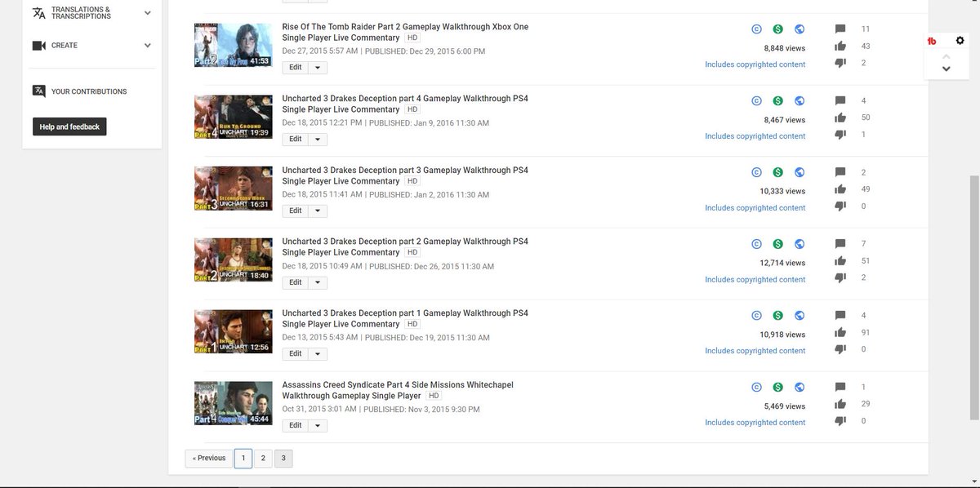Click thumbs-up icon for Uncharted 3 part 4
Screen dimensions: 980x488
click(x=840, y=118)
